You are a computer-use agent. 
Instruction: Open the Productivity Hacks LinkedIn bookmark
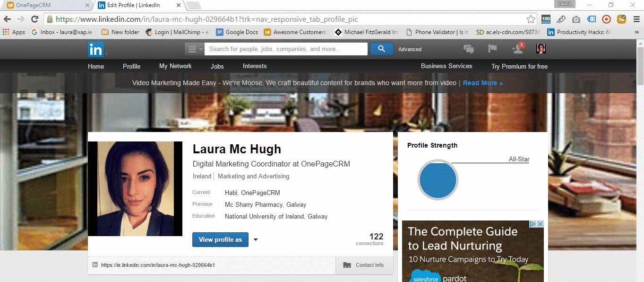(x=580, y=32)
